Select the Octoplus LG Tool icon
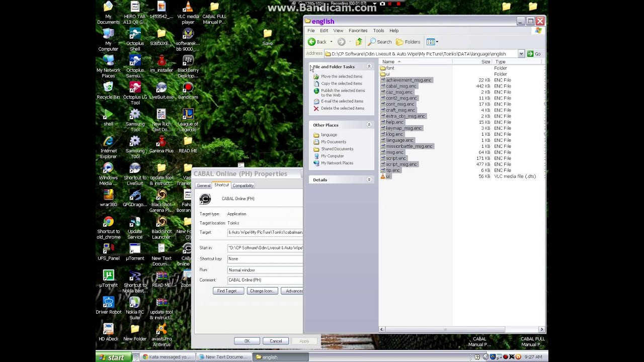 click(x=135, y=94)
